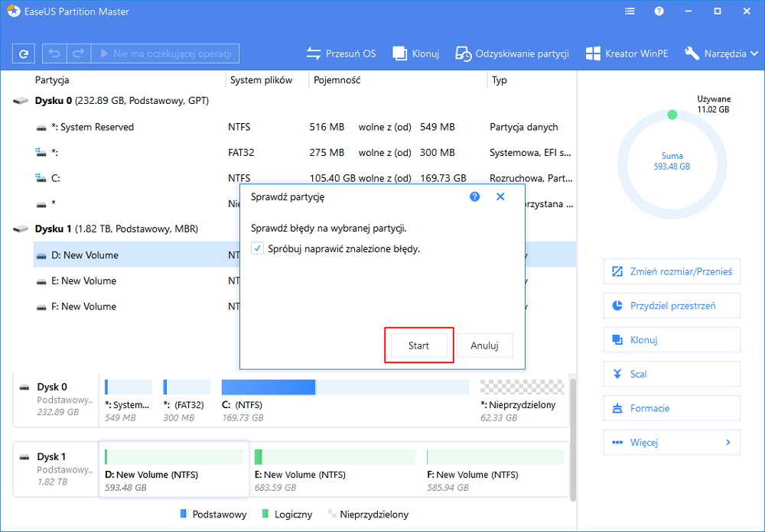The width and height of the screenshot is (765, 532).
Task: Click Zmień rozmiar/Przenieś button
Action: point(672,271)
